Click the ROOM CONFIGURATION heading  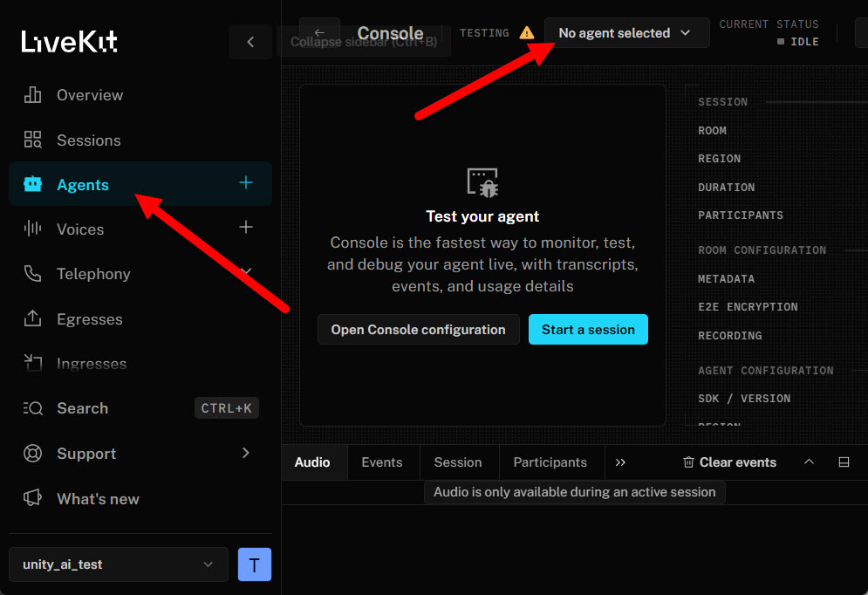[762, 250]
